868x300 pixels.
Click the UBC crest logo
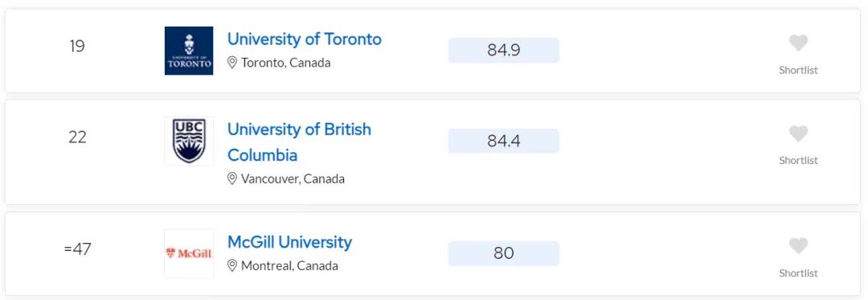click(x=189, y=141)
